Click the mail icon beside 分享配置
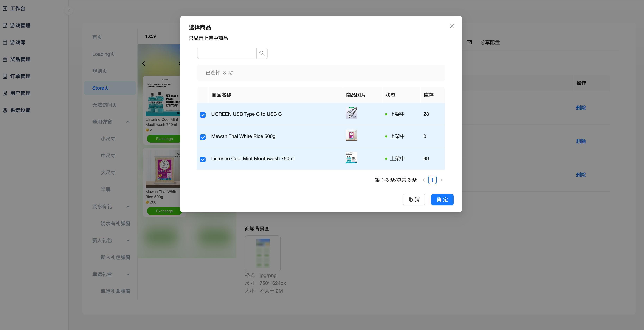 469,42
